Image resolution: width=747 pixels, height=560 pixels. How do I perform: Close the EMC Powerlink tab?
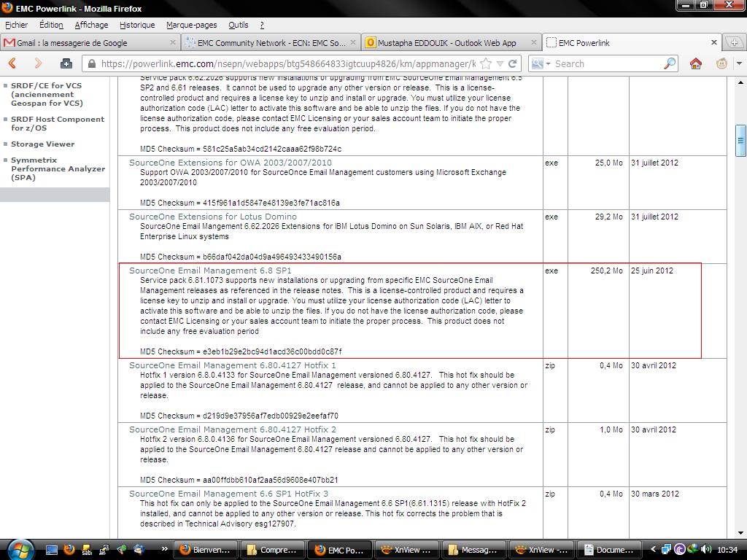pyautogui.click(x=714, y=42)
